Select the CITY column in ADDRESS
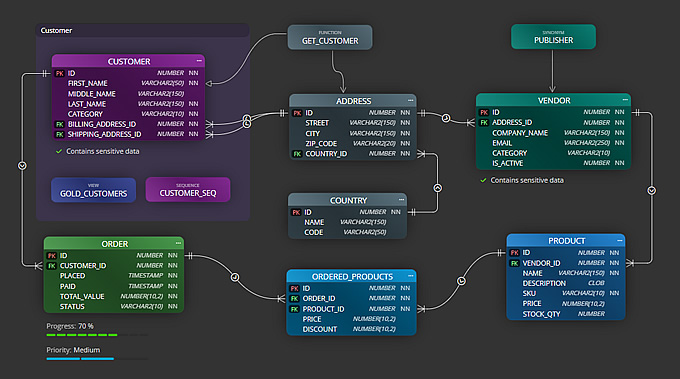 coord(353,134)
